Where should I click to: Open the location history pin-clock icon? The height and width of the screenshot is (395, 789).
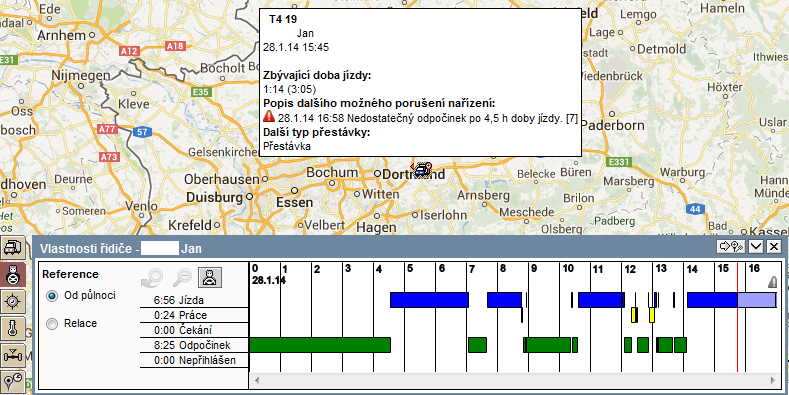(x=12, y=383)
